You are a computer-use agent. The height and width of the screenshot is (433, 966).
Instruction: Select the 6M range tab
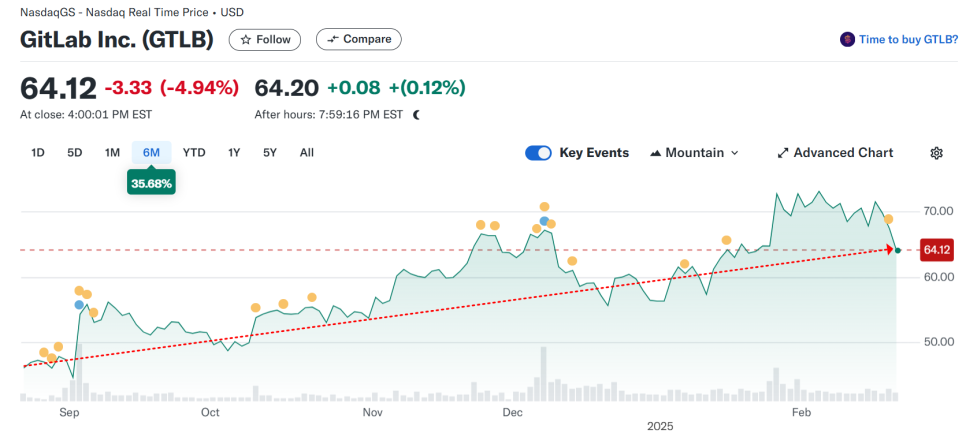click(x=151, y=153)
